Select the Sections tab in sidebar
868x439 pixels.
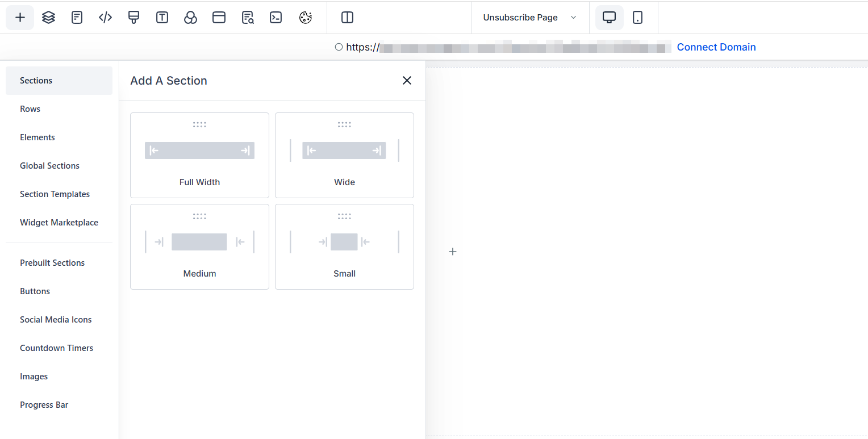pyautogui.click(x=59, y=81)
